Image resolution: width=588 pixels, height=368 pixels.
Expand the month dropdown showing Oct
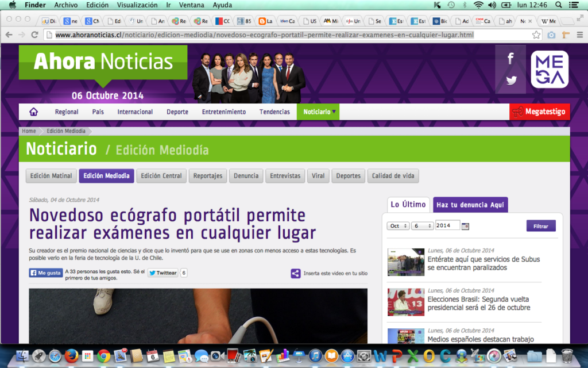398,226
